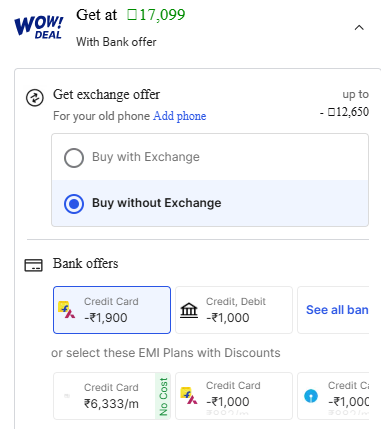Screen dimensions: 381x429
Task: Select Buy with Exchange radio button
Action: click(x=74, y=157)
